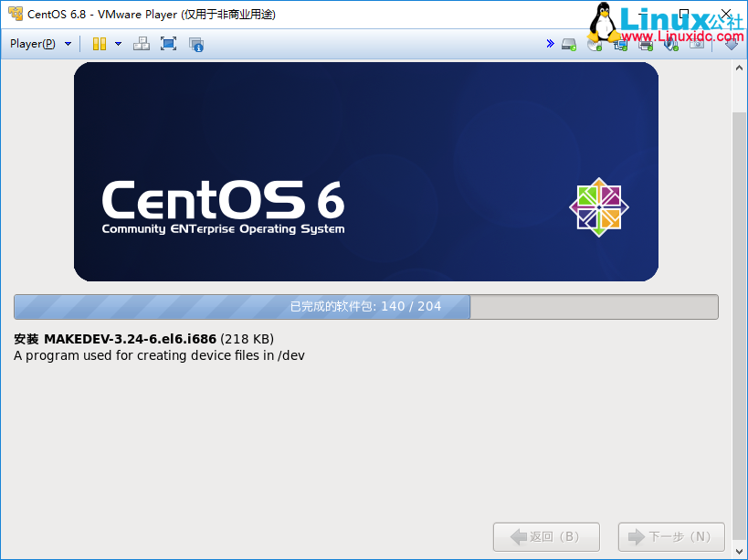The image size is (748, 560).
Task: Expand the power options arrow beside pause
Action: (118, 44)
